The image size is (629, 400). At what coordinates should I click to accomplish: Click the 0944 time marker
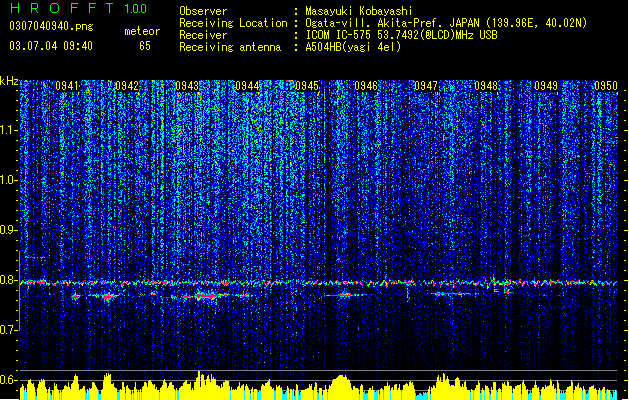tap(247, 86)
